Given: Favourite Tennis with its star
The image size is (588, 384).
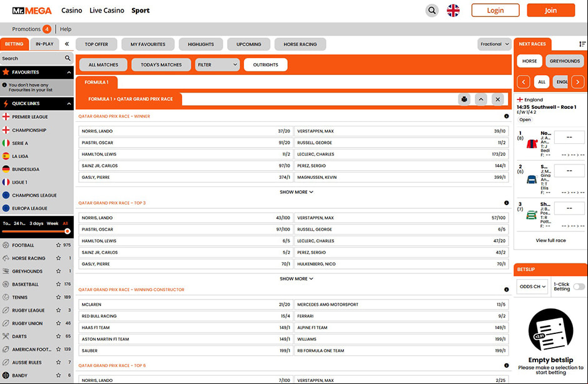Looking at the screenshot, I should click(58, 297).
